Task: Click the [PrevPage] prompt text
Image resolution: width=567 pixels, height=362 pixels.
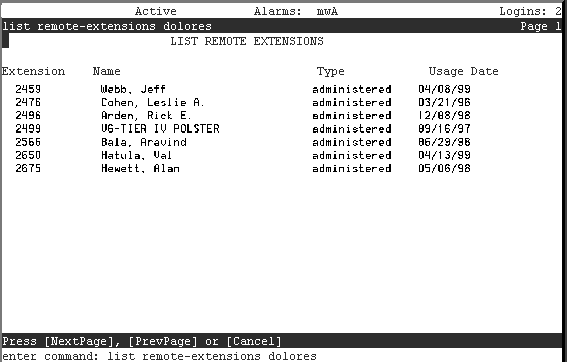Action: (163, 341)
